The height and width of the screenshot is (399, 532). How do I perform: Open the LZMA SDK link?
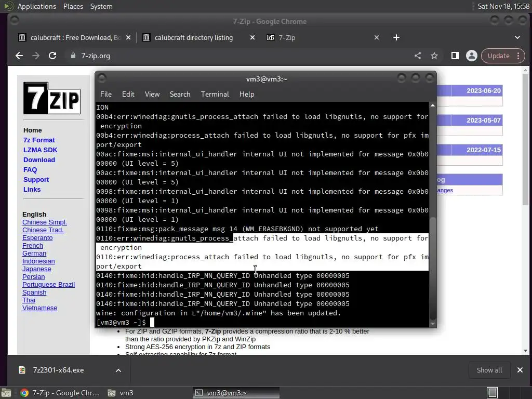[x=41, y=150]
